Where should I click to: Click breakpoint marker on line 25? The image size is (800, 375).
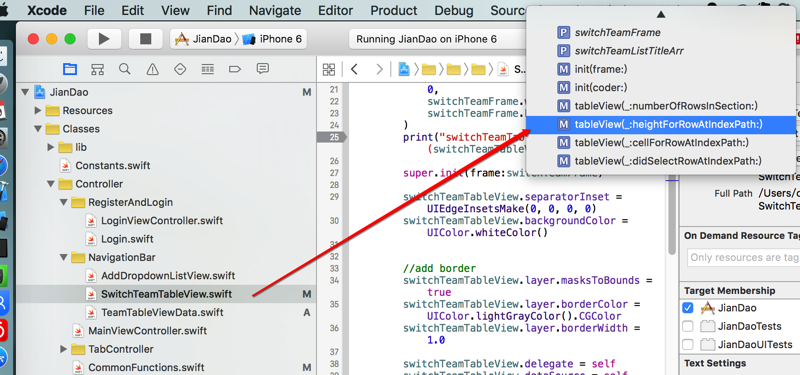pyautogui.click(x=331, y=137)
